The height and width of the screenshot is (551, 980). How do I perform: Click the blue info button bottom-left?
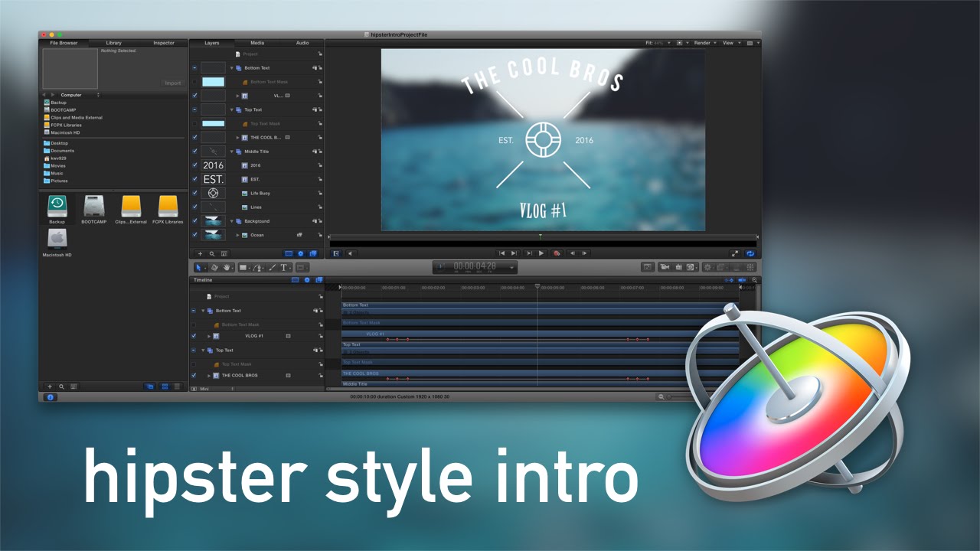[51, 397]
